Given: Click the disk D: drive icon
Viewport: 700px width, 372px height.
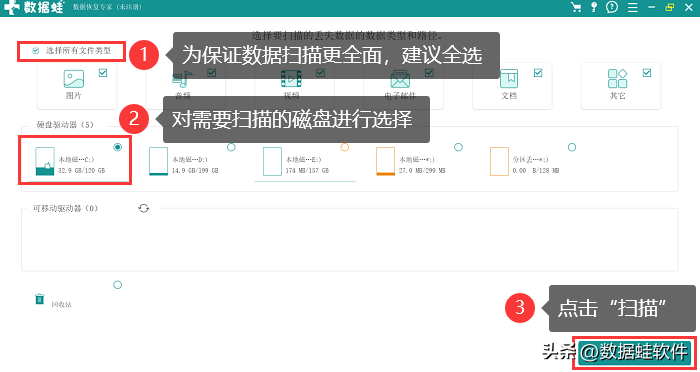Looking at the screenshot, I should pyautogui.click(x=158, y=161).
